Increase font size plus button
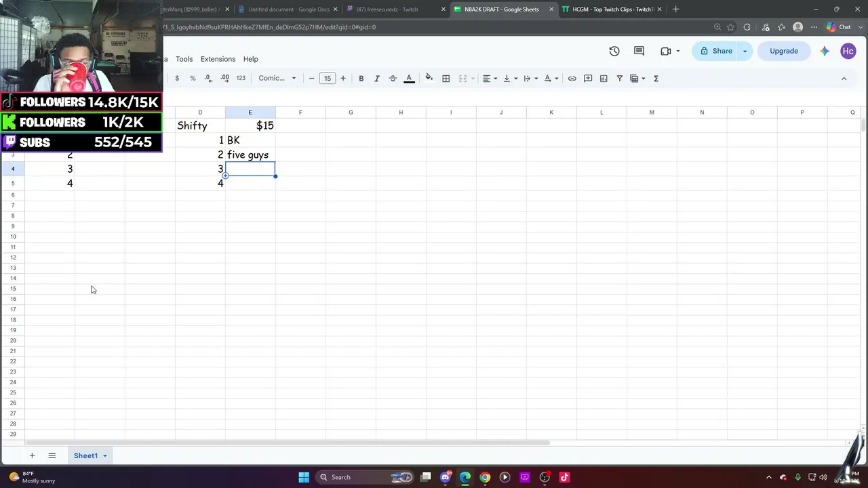 pyautogui.click(x=343, y=79)
